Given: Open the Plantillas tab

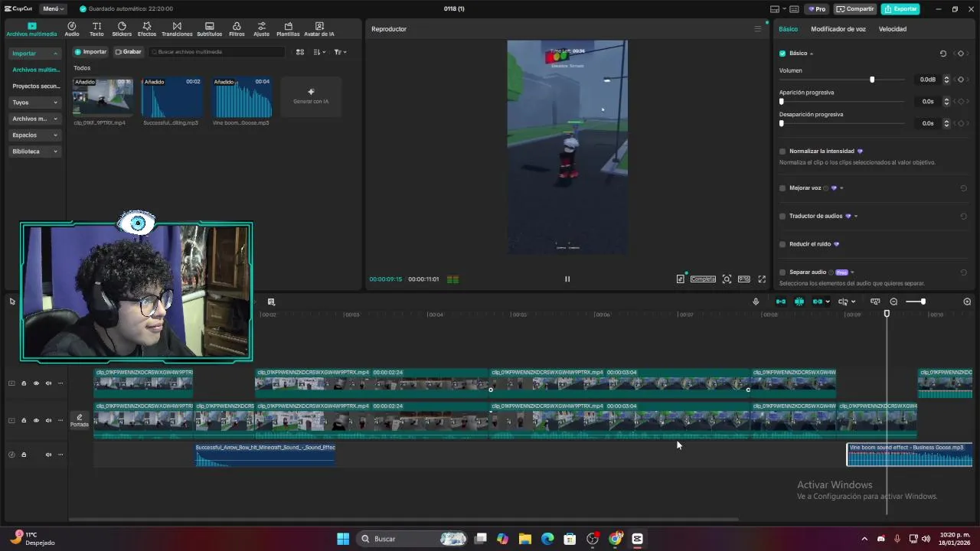Looking at the screenshot, I should 288,29.
